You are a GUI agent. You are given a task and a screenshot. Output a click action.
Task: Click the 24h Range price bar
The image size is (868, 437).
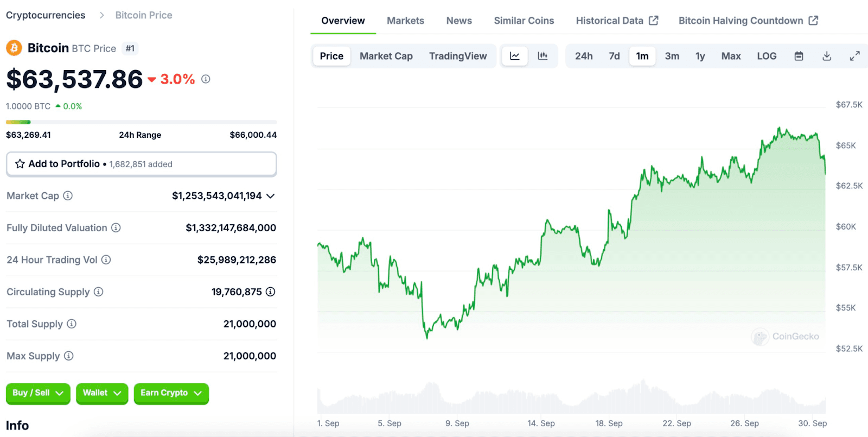pyautogui.click(x=141, y=122)
